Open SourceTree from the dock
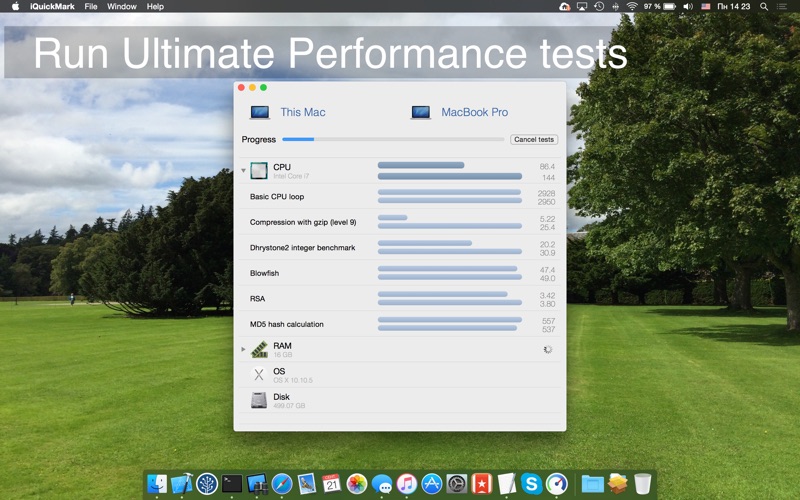Screen dimensions: 800x500 [x=207, y=484]
